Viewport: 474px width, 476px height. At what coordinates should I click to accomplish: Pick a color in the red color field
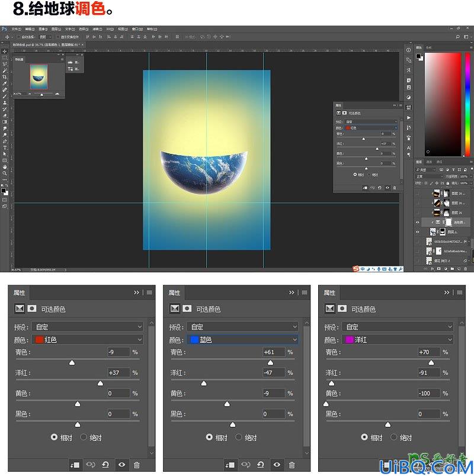443,104
